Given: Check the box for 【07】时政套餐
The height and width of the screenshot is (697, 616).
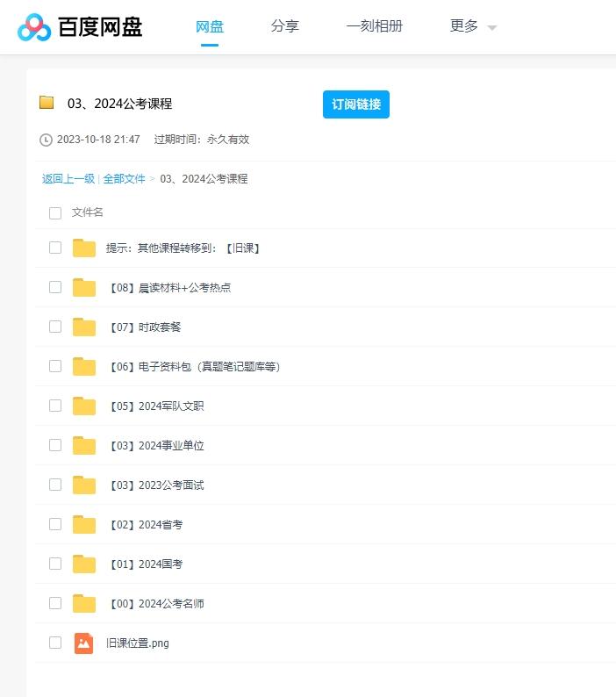Looking at the screenshot, I should point(55,327).
